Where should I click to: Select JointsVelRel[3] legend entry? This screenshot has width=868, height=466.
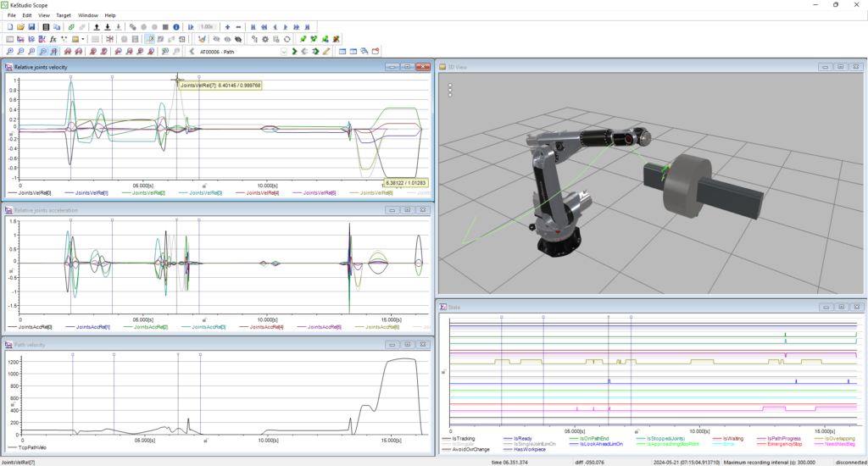200,192
